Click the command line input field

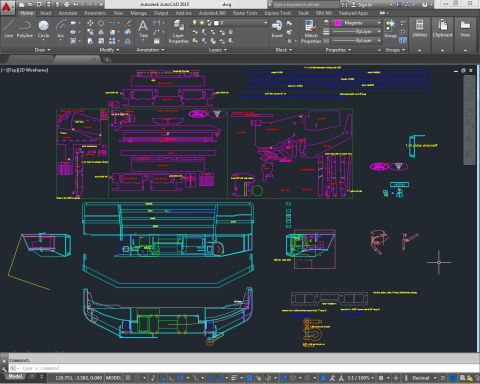point(243,368)
